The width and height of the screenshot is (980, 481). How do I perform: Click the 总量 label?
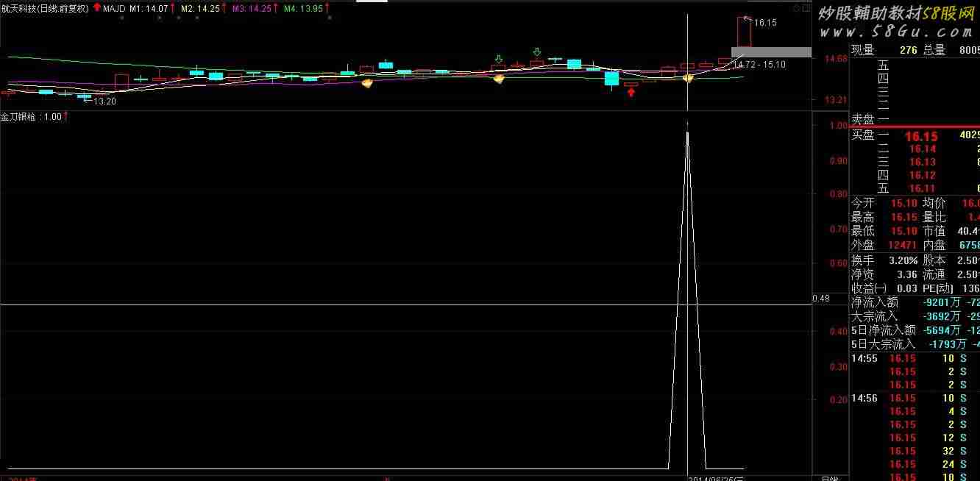point(934,50)
